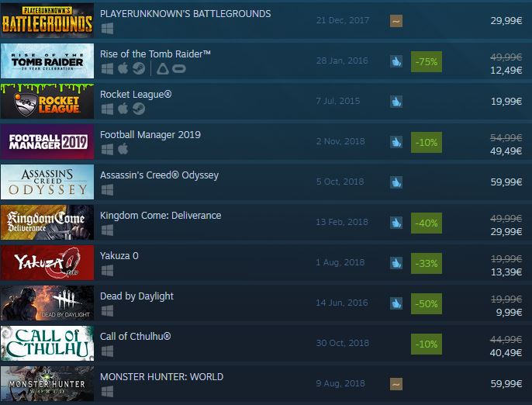Image resolution: width=532 pixels, height=405 pixels.
Task: Open the MONSTER HUNTER: WORLD title link
Action: 161,377
